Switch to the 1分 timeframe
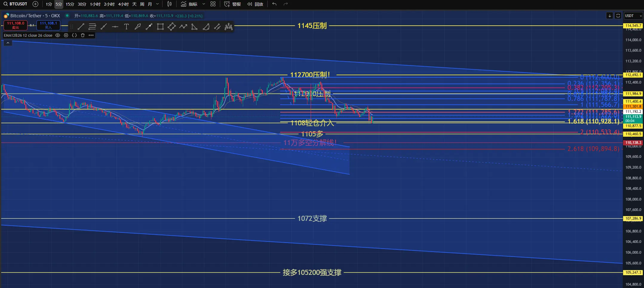 coord(49,4)
